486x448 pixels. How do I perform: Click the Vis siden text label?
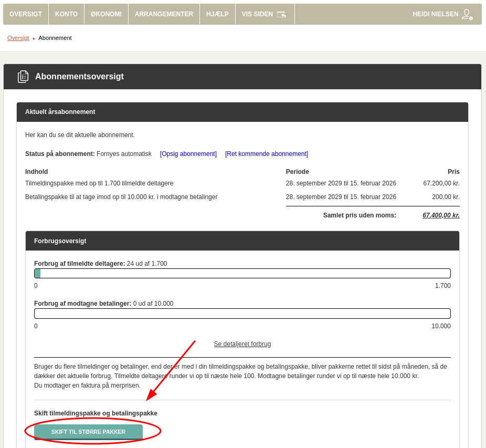point(257,14)
